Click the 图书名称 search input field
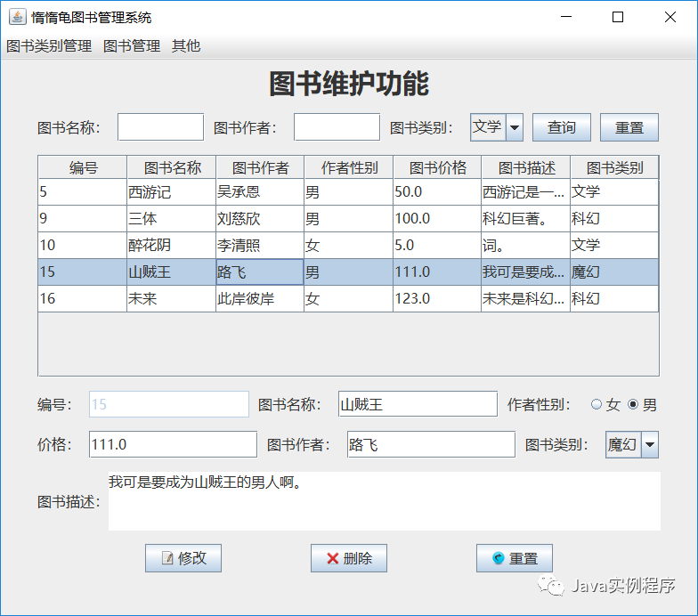Image resolution: width=698 pixels, height=616 pixels. [160, 127]
